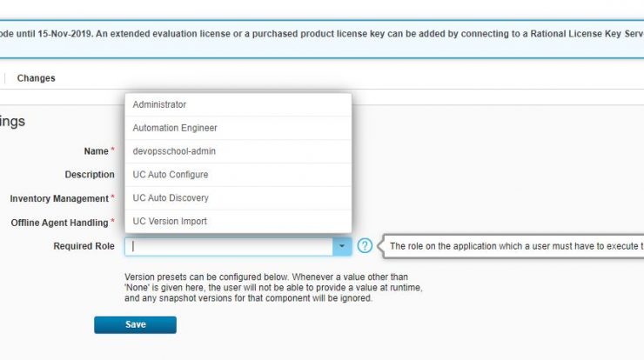Click the Save button
This screenshot has width=644, height=360.
point(135,324)
